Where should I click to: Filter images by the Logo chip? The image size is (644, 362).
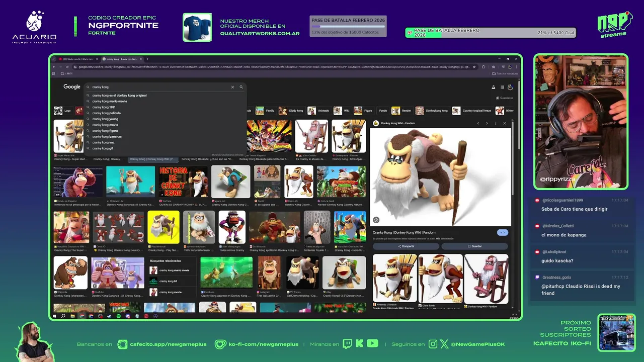[63, 111]
